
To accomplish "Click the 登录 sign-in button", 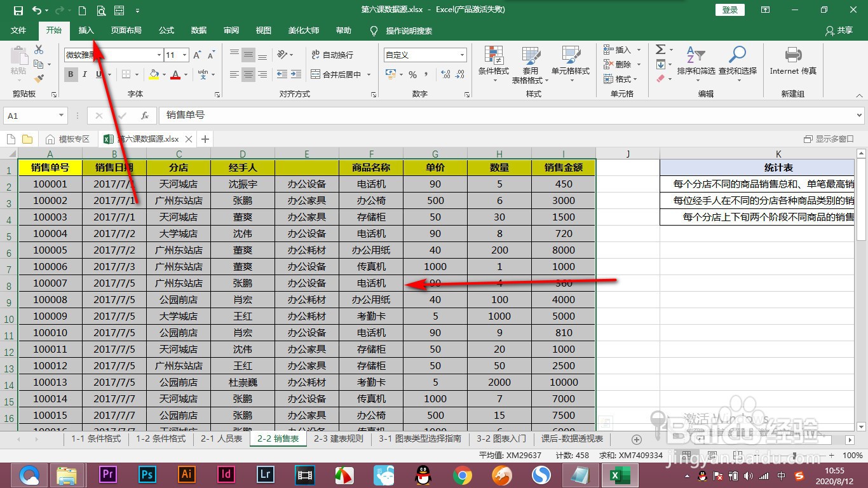I will pos(729,10).
